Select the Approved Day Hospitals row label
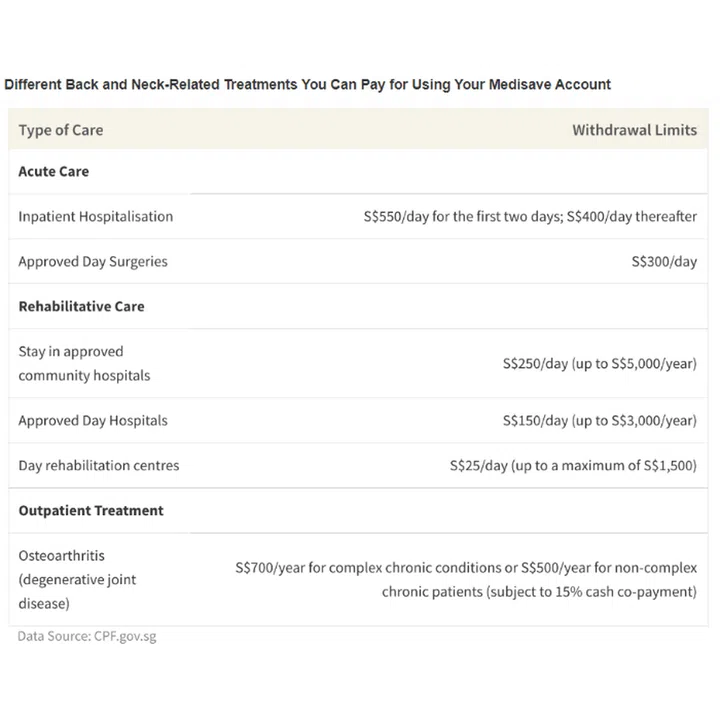The width and height of the screenshot is (720, 720). [93, 420]
